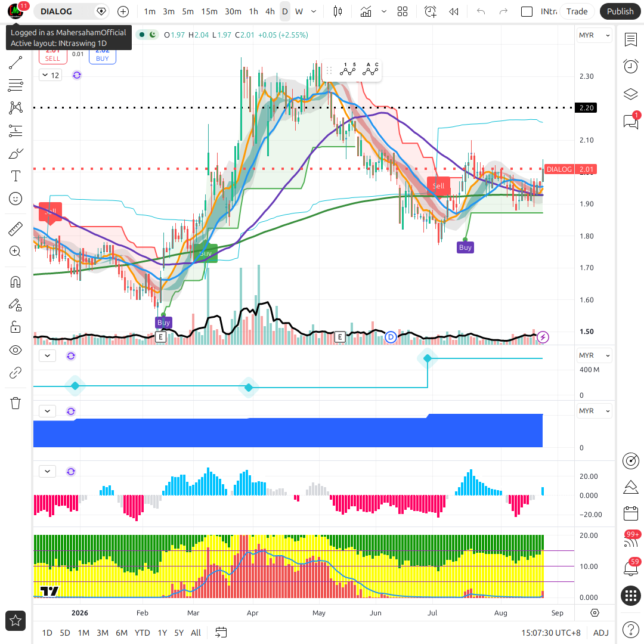Image resolution: width=644 pixels, height=644 pixels.
Task: Open the emoji icons tool
Action: click(x=15, y=199)
